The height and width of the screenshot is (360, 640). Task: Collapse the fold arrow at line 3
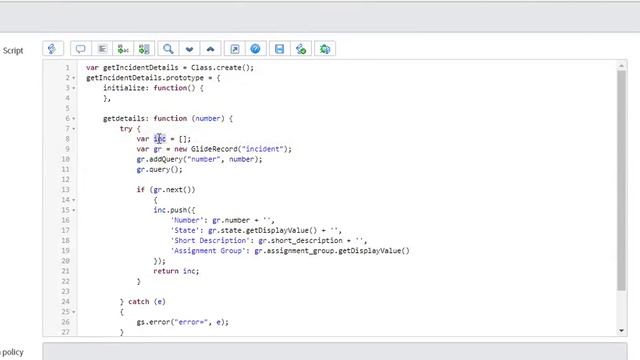[74, 88]
